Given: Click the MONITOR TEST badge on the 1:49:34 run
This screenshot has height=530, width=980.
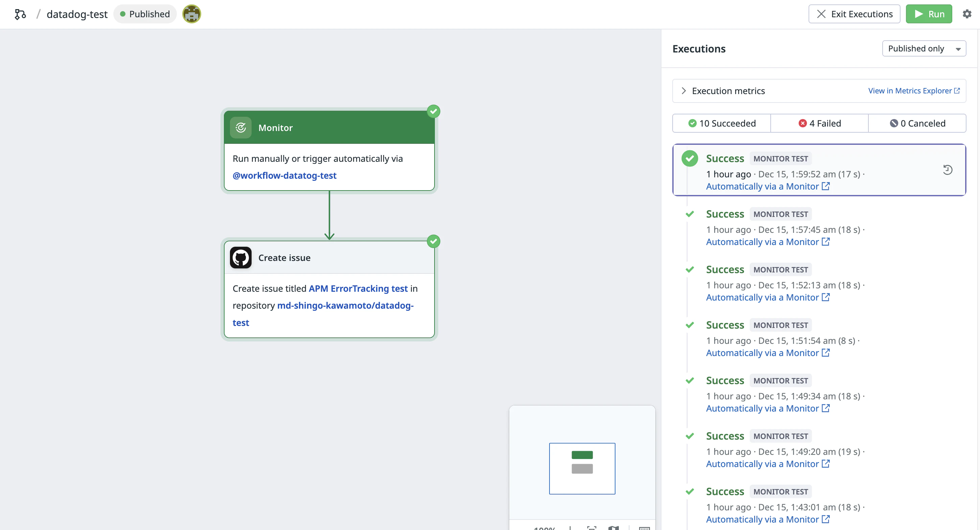Looking at the screenshot, I should (780, 381).
